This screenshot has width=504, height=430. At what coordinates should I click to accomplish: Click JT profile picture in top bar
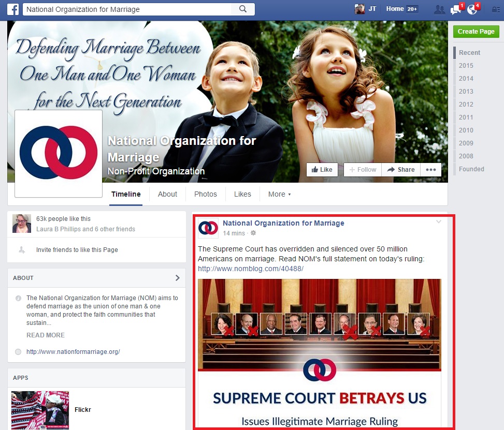359,9
